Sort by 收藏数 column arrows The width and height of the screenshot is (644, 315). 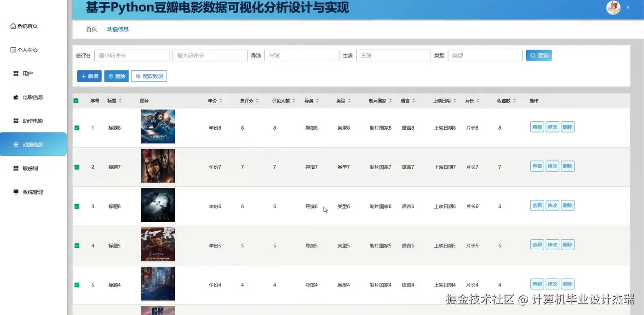point(515,101)
